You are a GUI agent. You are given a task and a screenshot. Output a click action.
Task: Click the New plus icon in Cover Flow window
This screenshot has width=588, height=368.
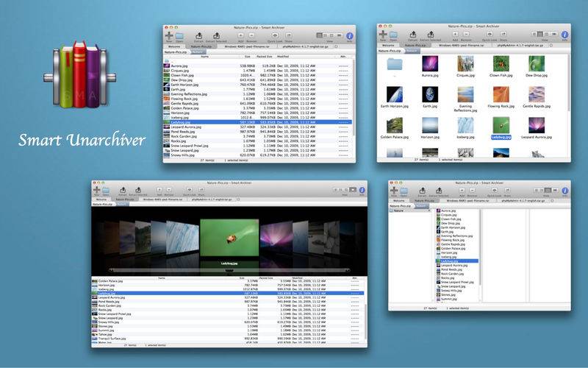(96, 190)
